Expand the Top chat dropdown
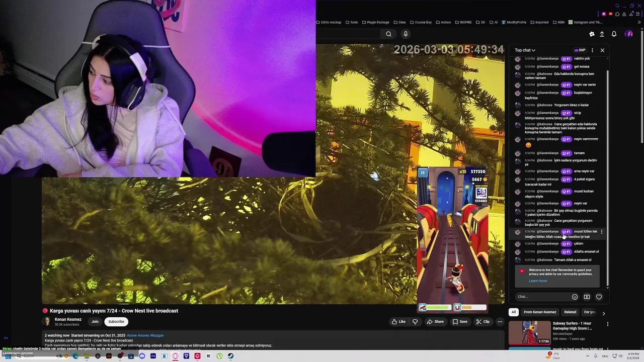This screenshot has height=362, width=644. click(525, 50)
